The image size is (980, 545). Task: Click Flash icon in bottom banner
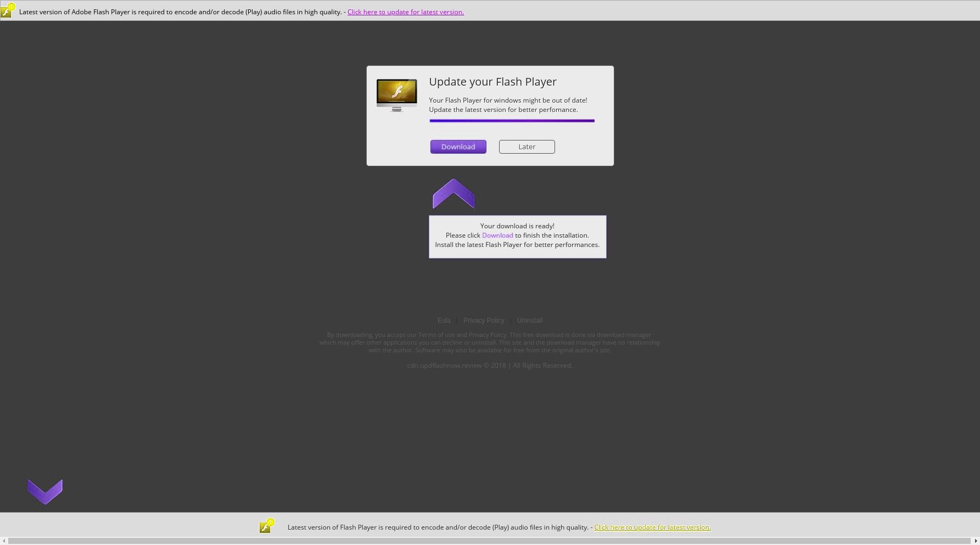pos(267,526)
